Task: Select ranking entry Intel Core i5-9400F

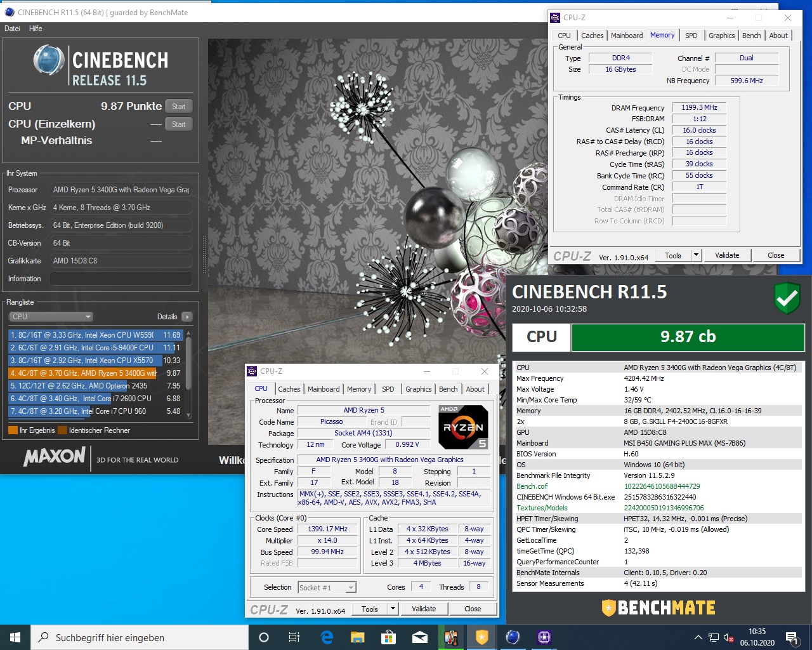Action: click(95, 348)
